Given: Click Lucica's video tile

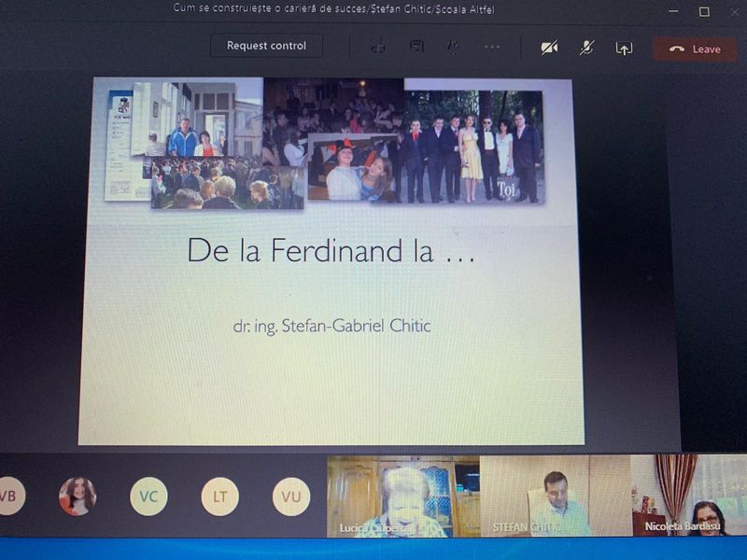Looking at the screenshot, I should tap(402, 496).
